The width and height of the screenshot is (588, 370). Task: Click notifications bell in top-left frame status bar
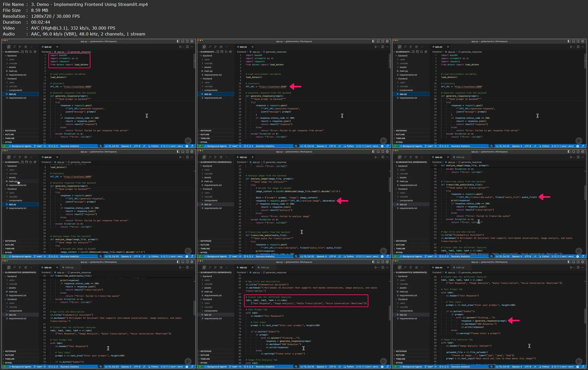click(x=192, y=146)
